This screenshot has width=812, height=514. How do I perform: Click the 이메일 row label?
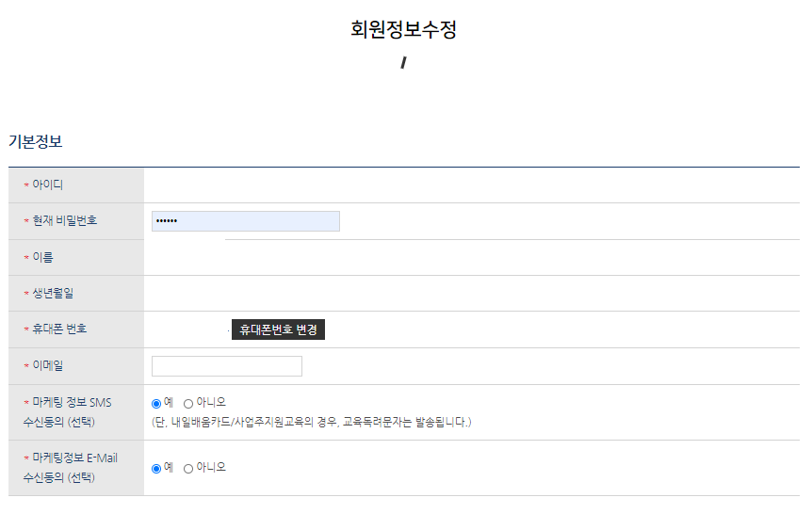coord(47,366)
